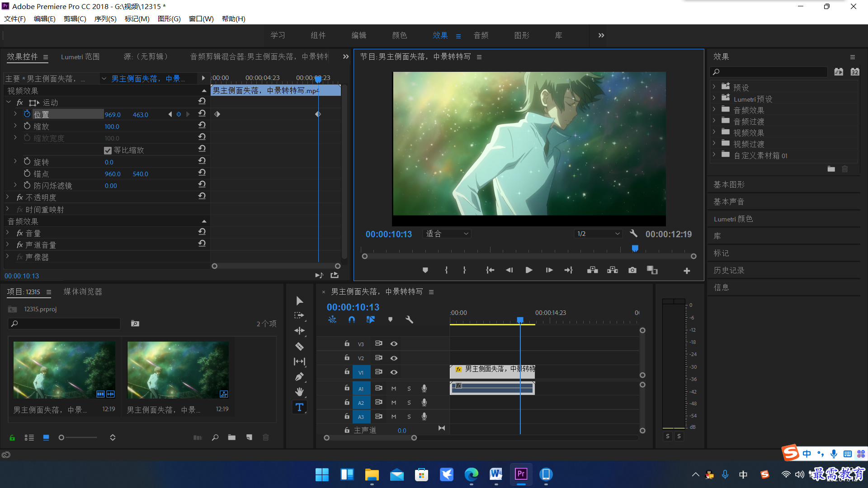Select the Hand tool

(x=299, y=392)
